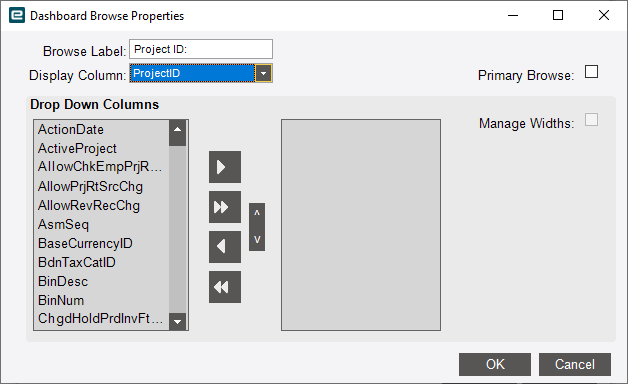Enable the Primary Browse checkbox

pos(591,72)
